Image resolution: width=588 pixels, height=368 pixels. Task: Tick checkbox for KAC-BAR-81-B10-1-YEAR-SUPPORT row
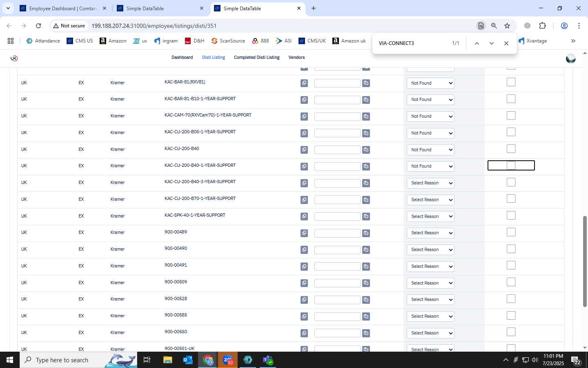point(511,99)
